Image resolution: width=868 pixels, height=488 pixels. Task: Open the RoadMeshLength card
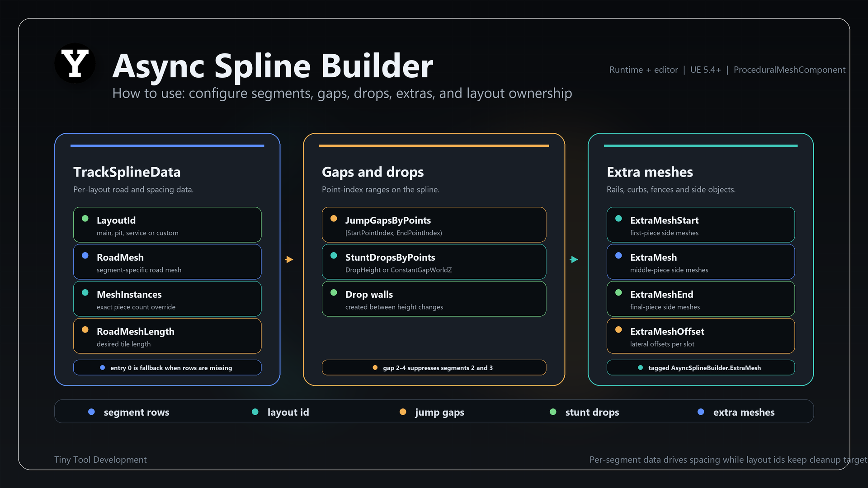[x=167, y=336]
